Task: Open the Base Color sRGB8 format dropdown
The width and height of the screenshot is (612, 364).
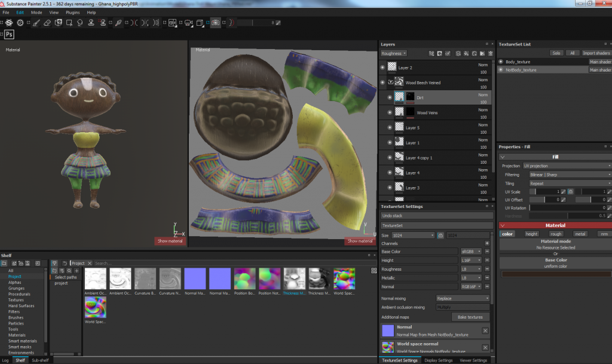Action: (471, 252)
